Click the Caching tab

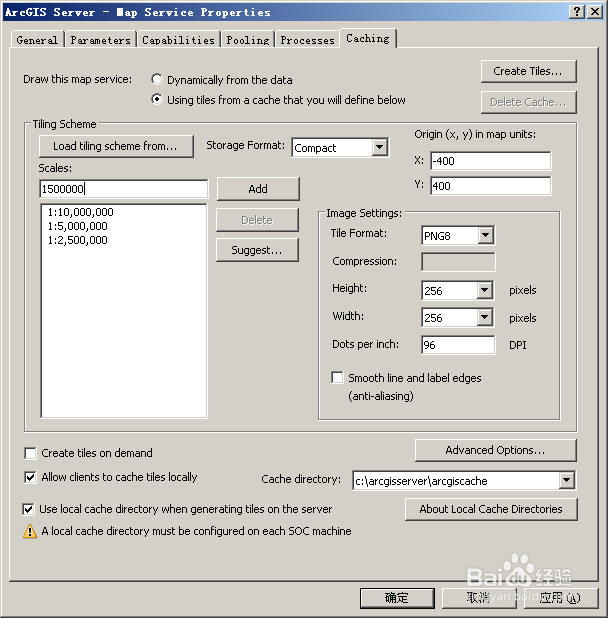368,38
